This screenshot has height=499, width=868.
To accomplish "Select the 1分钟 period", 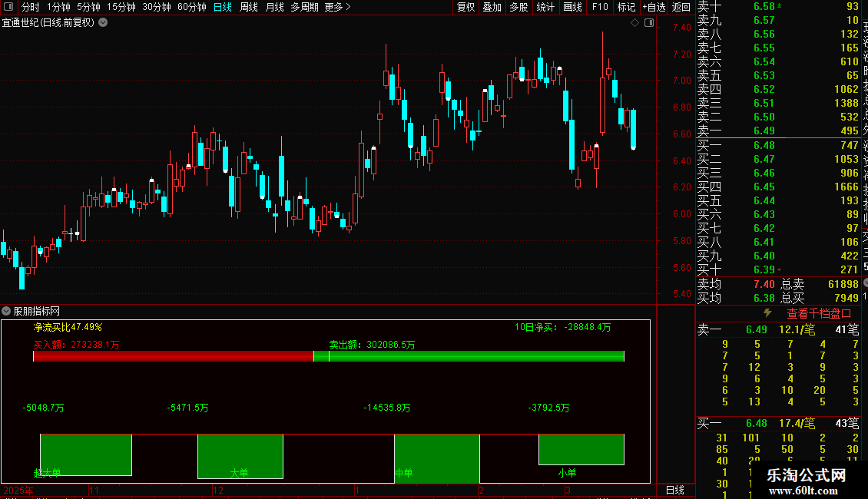I will [58, 7].
